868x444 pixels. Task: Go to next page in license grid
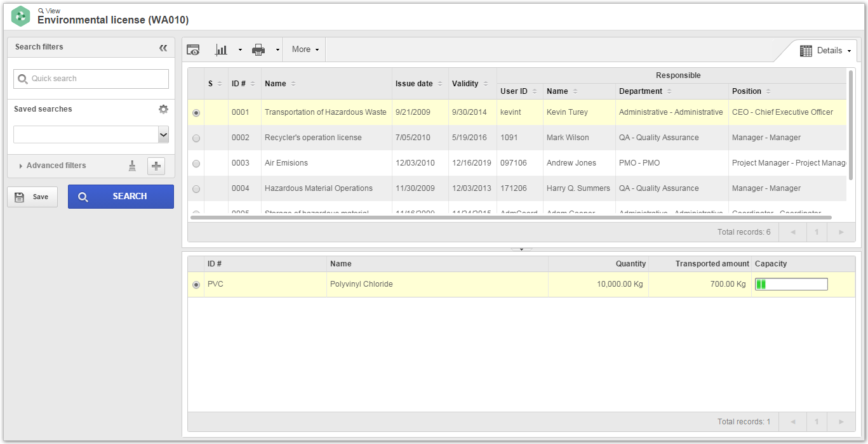click(x=841, y=232)
